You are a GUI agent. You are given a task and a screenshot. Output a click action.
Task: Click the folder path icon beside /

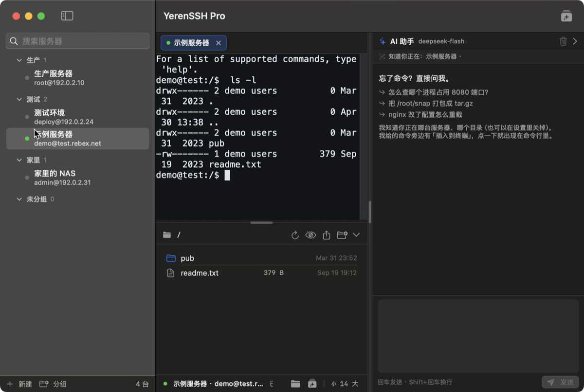(167, 235)
